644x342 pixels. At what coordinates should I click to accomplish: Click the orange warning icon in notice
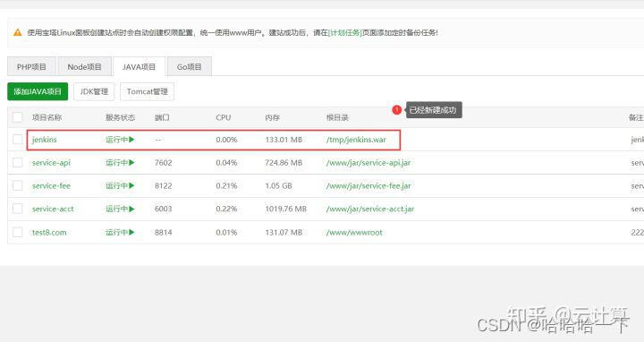[18, 32]
